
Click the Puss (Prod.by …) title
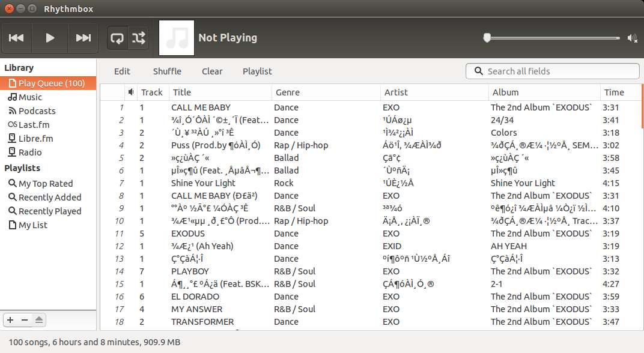(x=216, y=145)
